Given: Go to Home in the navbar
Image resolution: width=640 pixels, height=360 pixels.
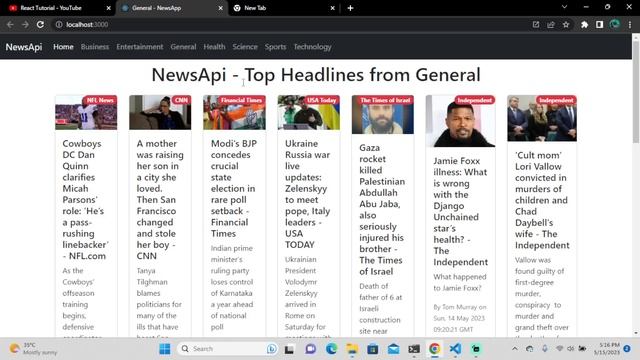Looking at the screenshot, I should pyautogui.click(x=63, y=47).
